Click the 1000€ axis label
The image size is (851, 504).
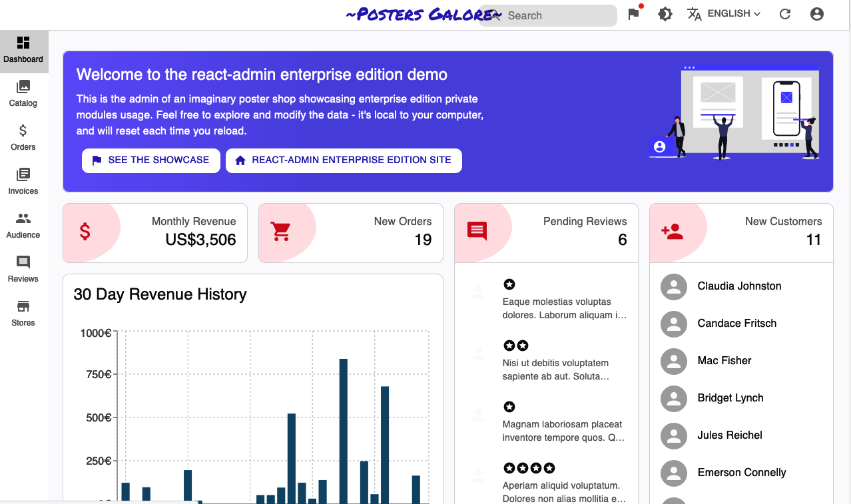[95, 333]
